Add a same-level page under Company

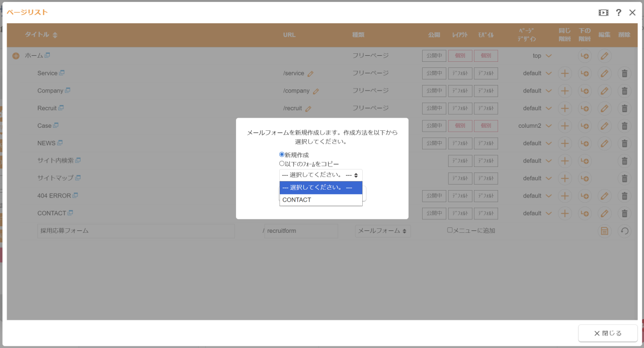click(565, 91)
